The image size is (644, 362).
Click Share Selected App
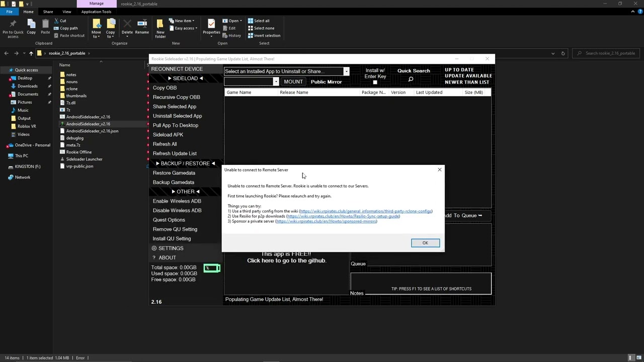pyautogui.click(x=174, y=107)
